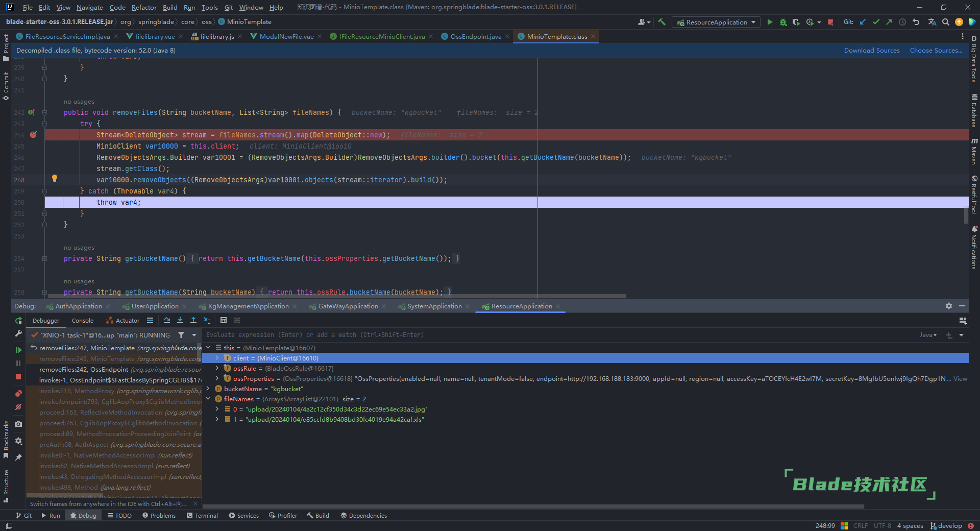Stop the running application with the red square in the top toolbar
980x531 pixels.
pyautogui.click(x=830, y=22)
